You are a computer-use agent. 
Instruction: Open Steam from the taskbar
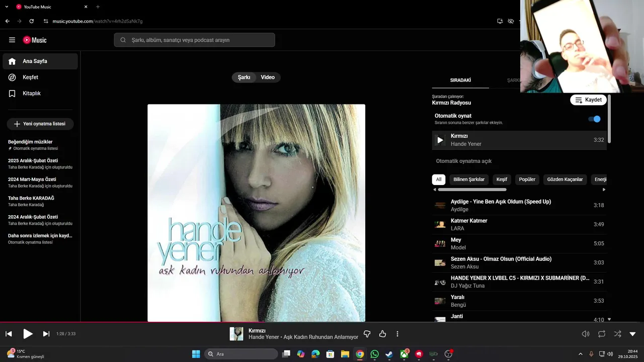389,354
